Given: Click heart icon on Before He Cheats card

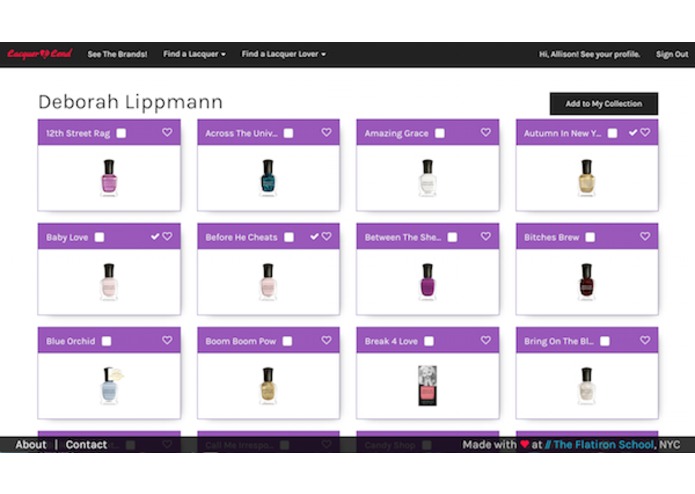Looking at the screenshot, I should pos(326,237).
